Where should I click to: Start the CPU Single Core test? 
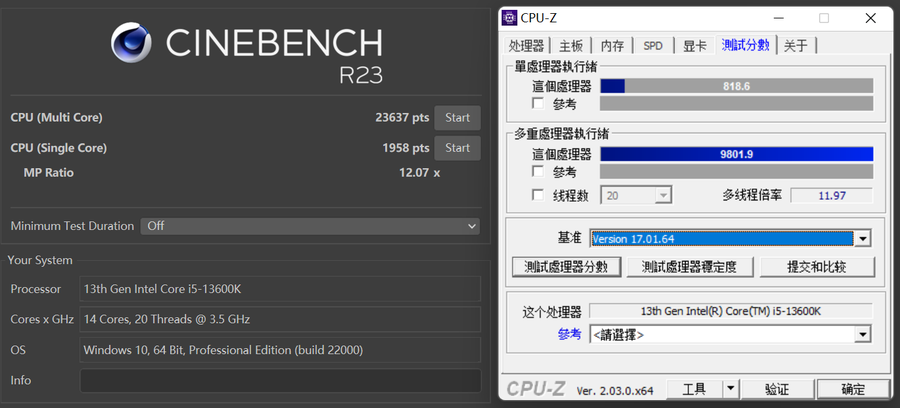click(457, 148)
